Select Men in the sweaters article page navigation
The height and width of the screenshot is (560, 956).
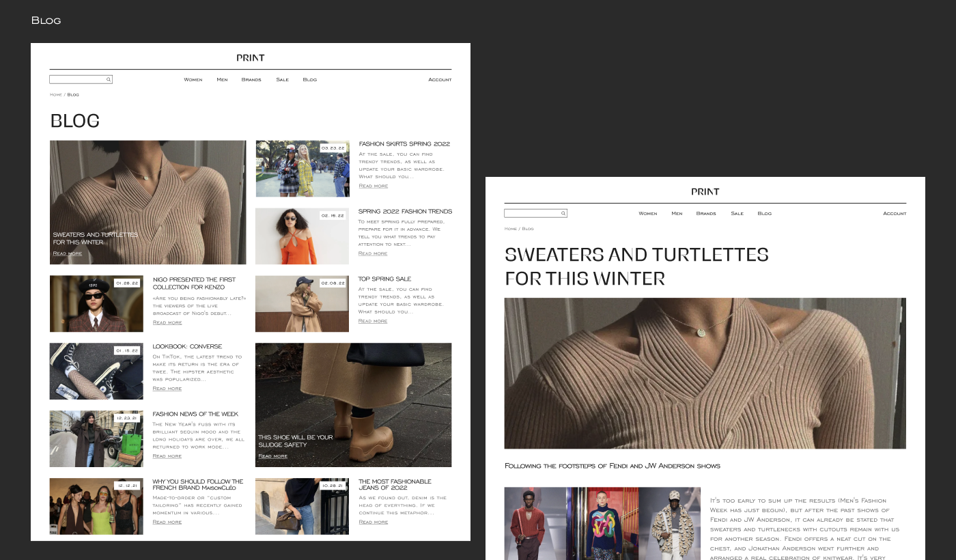[x=677, y=214]
